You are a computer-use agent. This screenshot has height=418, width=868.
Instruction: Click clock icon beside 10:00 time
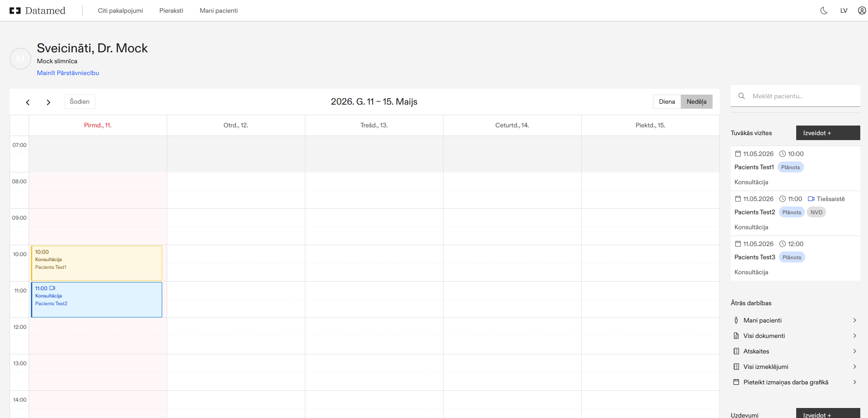click(783, 154)
